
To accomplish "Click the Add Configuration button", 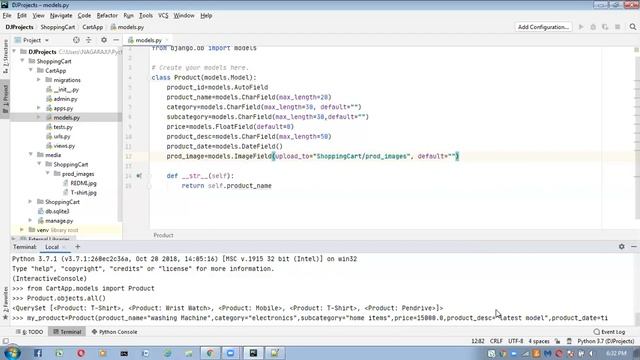I will coord(543,27).
